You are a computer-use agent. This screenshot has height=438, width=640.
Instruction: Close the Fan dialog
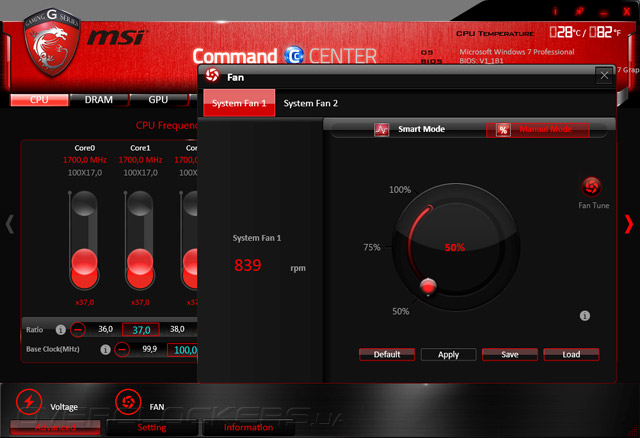604,76
